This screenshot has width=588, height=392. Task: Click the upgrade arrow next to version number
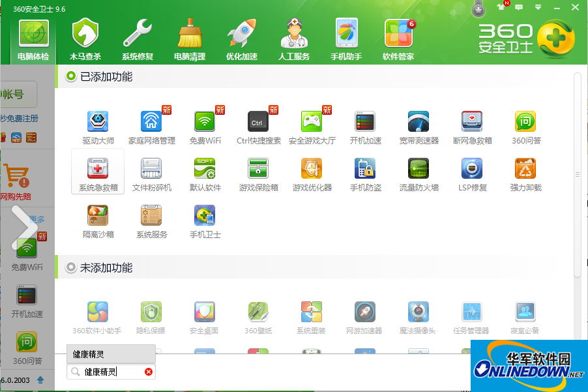pyautogui.click(x=40, y=380)
